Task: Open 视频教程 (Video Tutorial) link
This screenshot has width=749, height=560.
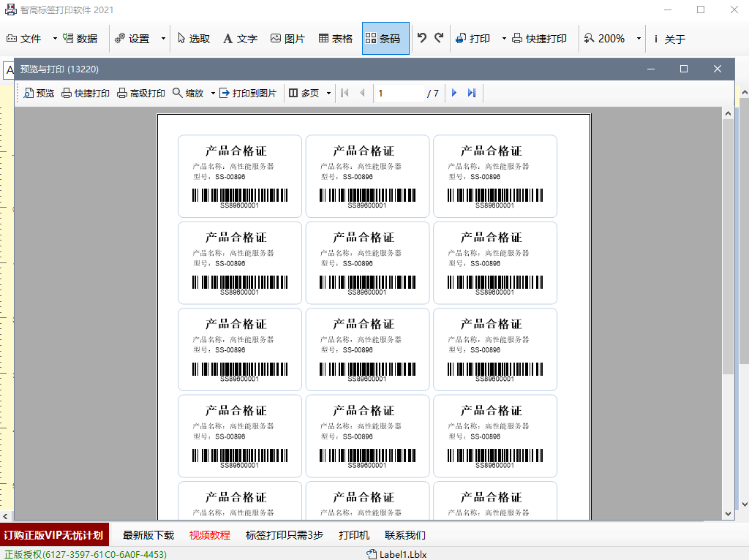Action: (210, 535)
